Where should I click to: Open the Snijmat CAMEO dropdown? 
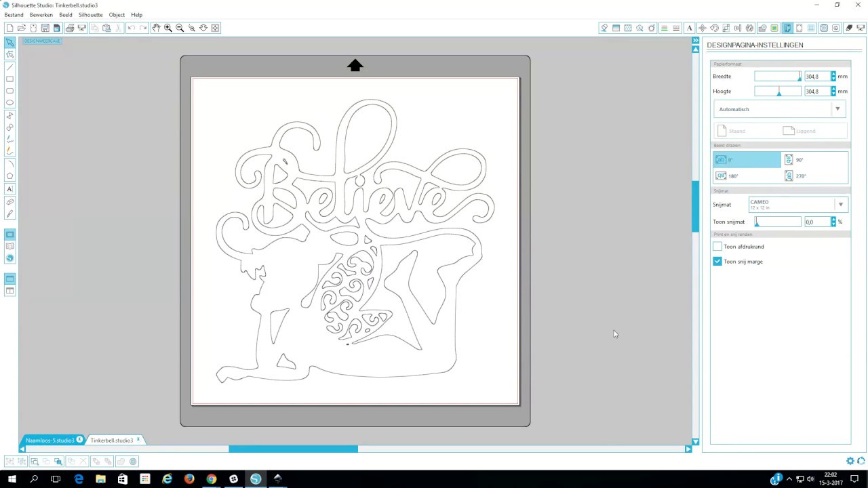tap(798, 204)
